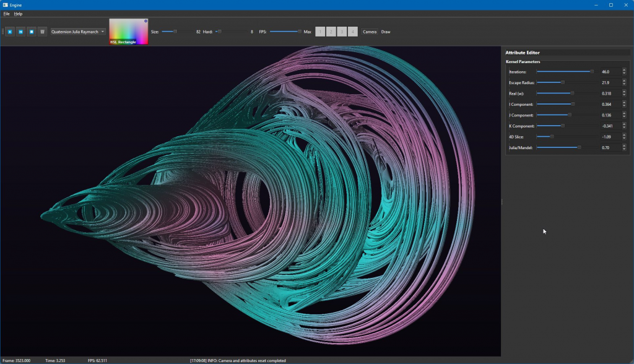Screen dimensions: 634x364
Task: Click the Camera button in the toolbar
Action: [x=370, y=32]
